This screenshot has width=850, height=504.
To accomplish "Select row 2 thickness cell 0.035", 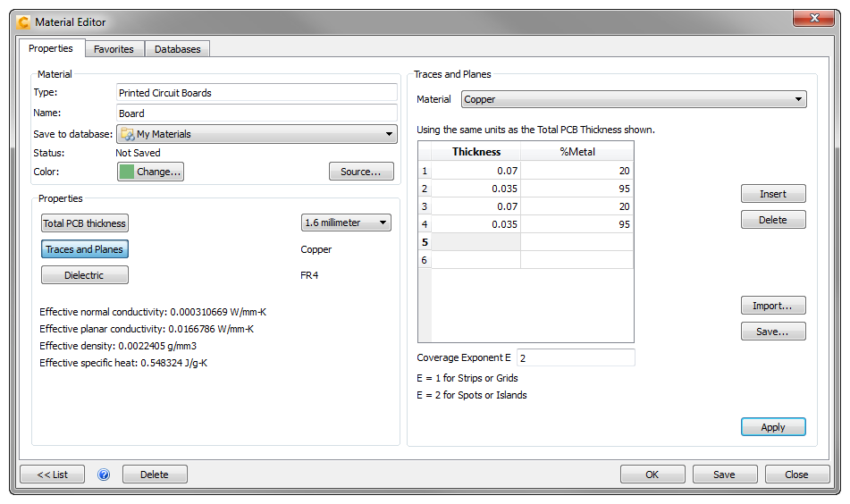I will click(476, 189).
